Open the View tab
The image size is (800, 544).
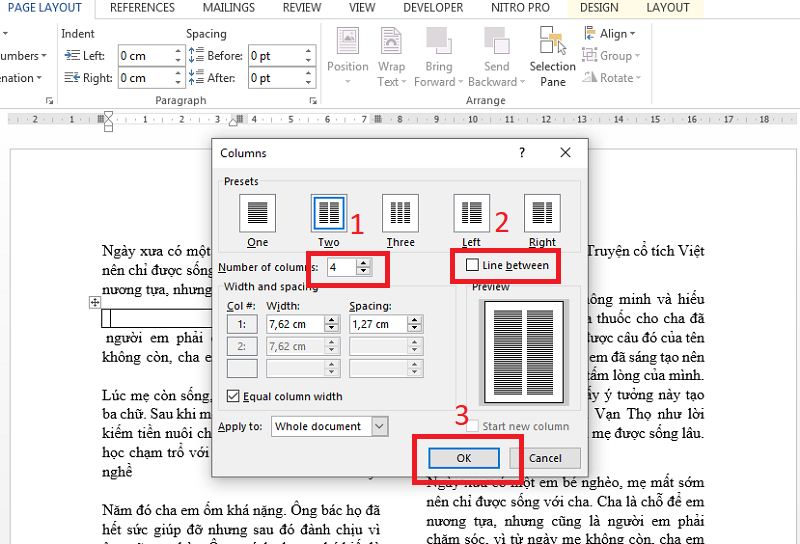tap(362, 8)
